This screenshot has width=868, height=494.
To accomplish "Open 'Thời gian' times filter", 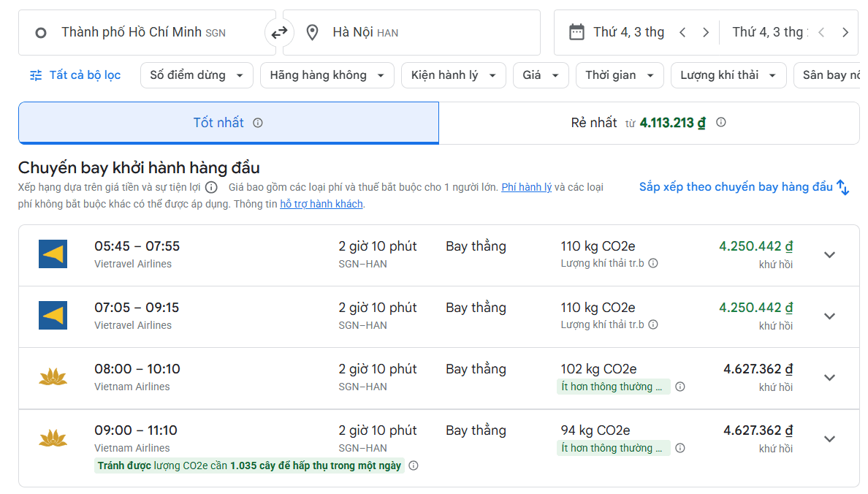I will 620,75.
